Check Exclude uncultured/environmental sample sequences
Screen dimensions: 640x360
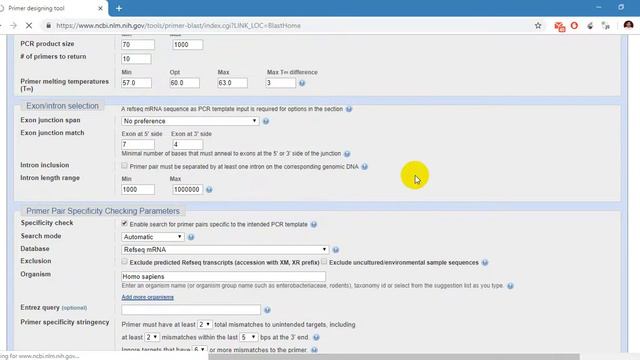324,262
